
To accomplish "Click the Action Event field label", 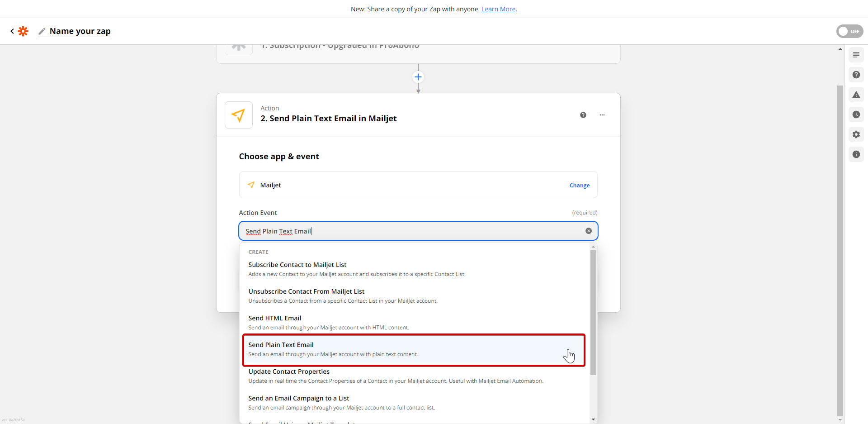I will [258, 213].
